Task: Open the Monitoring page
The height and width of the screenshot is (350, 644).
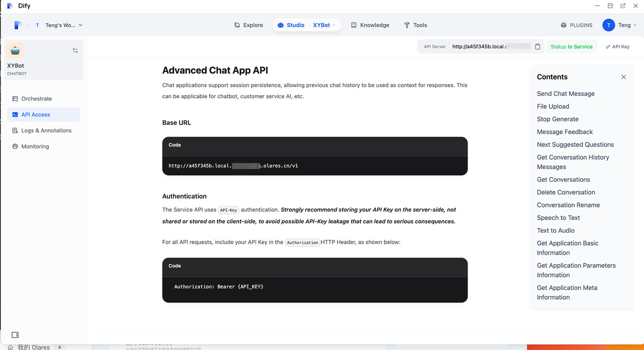Action: [35, 147]
